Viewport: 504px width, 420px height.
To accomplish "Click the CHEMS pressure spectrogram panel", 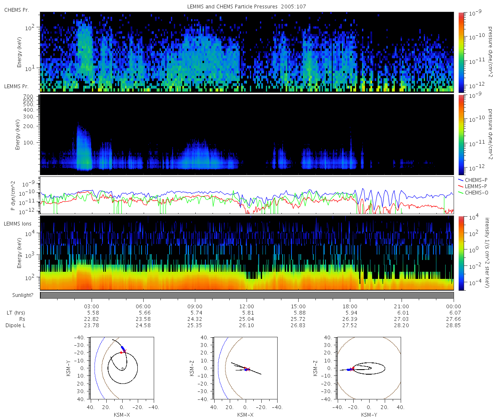I will [x=247, y=52].
